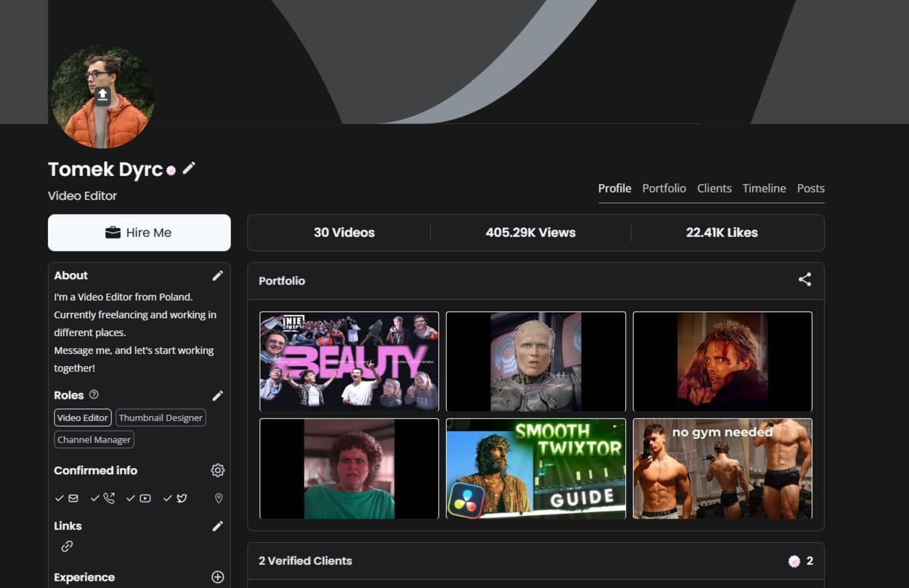Click the pink verified badge next to name
This screenshot has width=909, height=588.
pos(171,171)
